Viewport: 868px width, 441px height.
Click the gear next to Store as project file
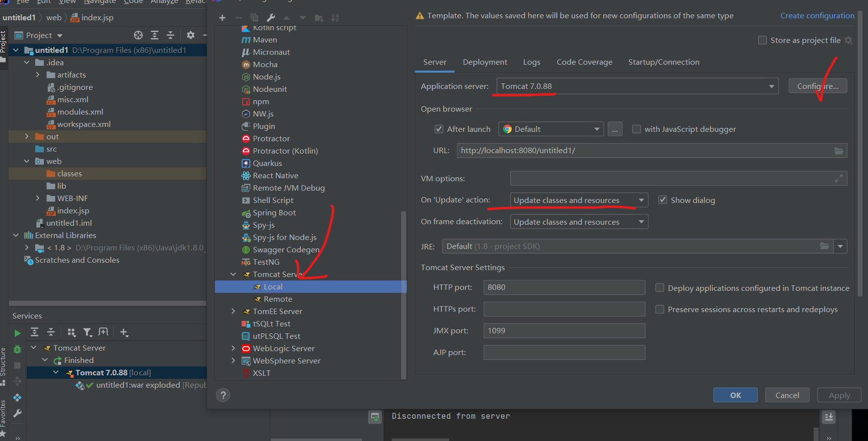point(849,40)
